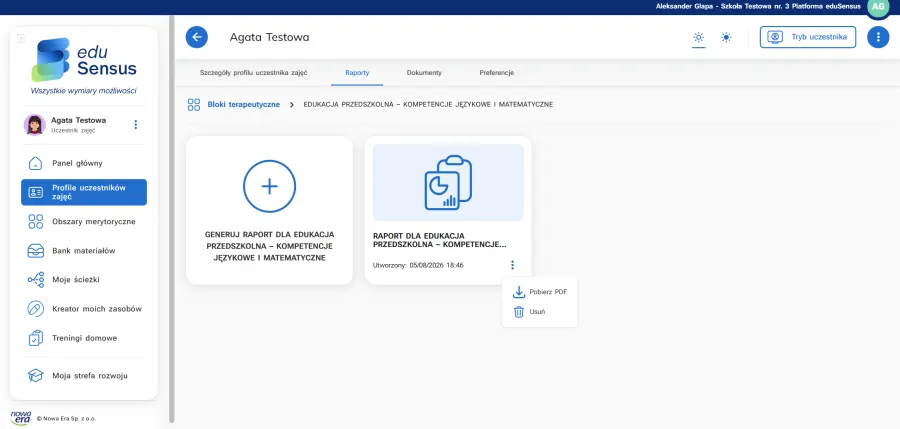Click the Moja strefa rozwoju graduation cap icon
This screenshot has width=900, height=429.
click(36, 376)
